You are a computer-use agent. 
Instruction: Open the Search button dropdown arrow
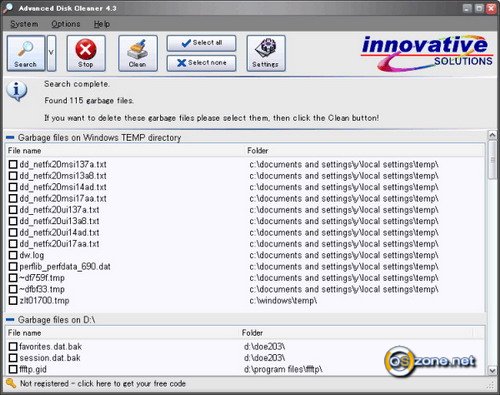click(x=51, y=53)
